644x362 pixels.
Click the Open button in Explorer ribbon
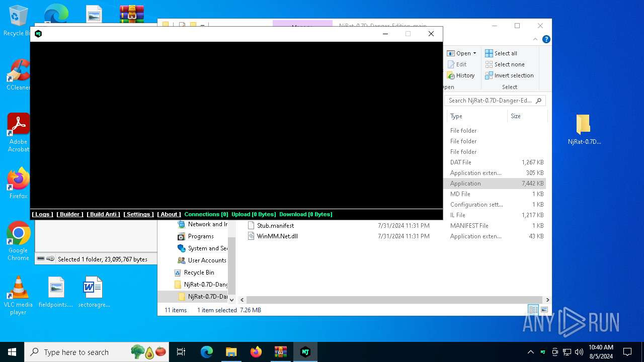(x=459, y=53)
